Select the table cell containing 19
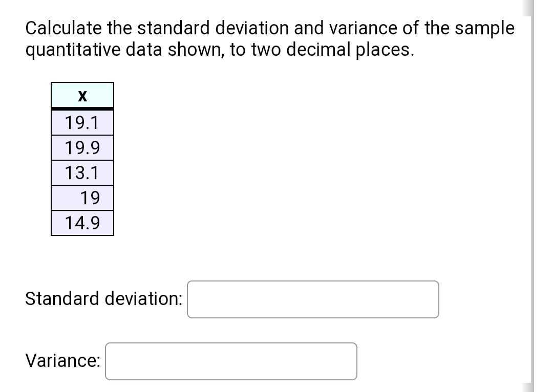This screenshot has width=553, height=392. pyautogui.click(x=82, y=198)
